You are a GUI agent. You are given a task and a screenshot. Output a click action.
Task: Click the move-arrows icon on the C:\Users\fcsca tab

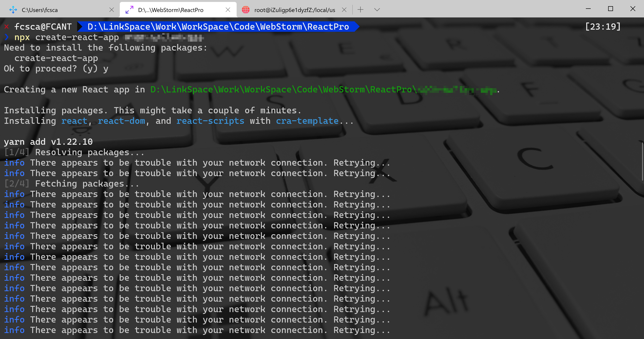(13, 10)
